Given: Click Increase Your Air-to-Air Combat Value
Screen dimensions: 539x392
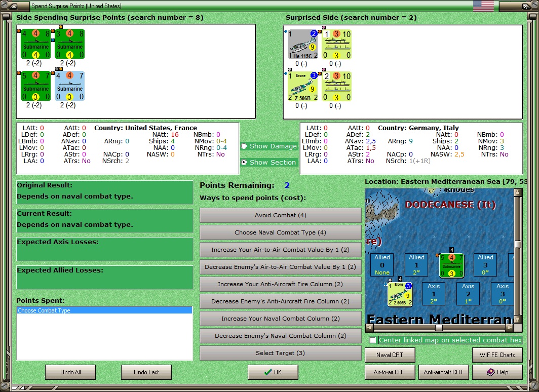Looking at the screenshot, I should tap(281, 249).
